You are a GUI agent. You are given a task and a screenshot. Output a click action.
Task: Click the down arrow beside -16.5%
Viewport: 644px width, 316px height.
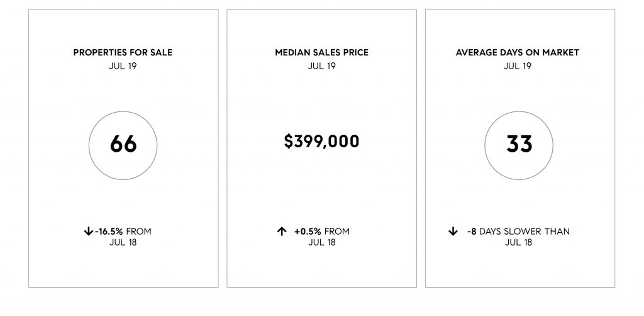[x=88, y=232]
